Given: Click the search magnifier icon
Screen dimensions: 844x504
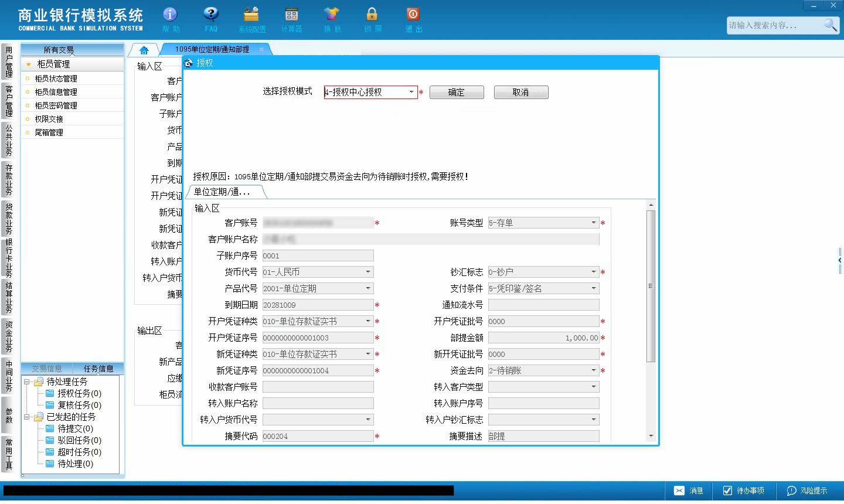Looking at the screenshot, I should [x=831, y=25].
